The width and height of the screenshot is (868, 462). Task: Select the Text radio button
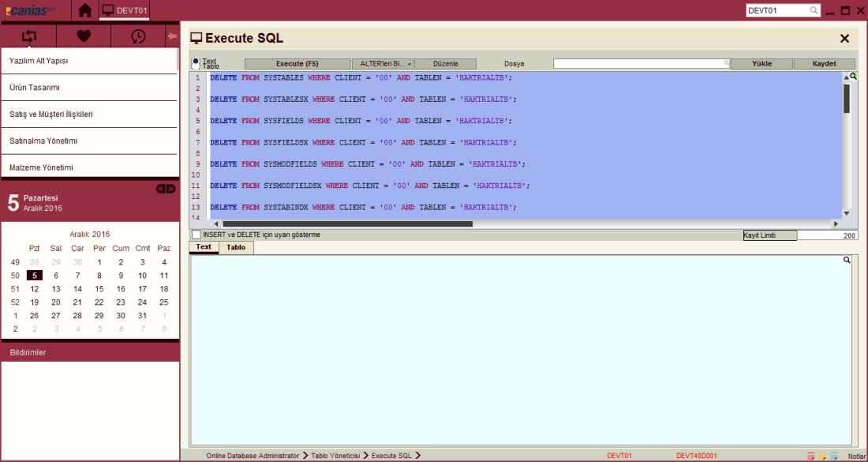[x=196, y=60]
